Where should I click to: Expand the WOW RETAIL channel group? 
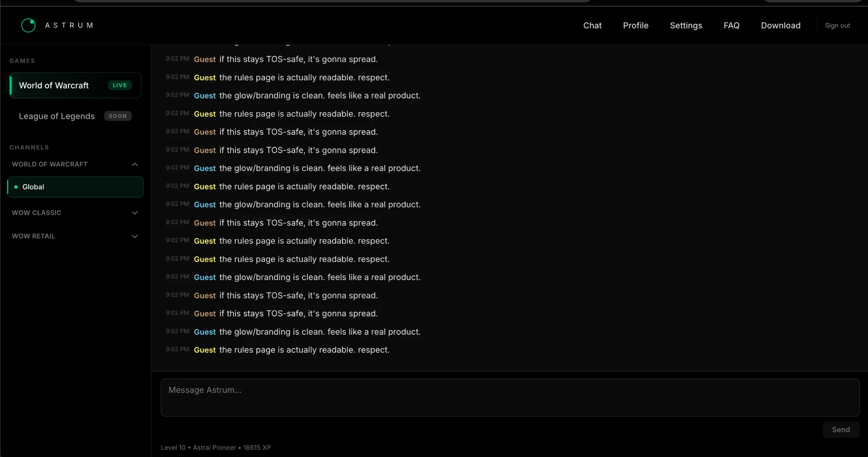pos(135,236)
